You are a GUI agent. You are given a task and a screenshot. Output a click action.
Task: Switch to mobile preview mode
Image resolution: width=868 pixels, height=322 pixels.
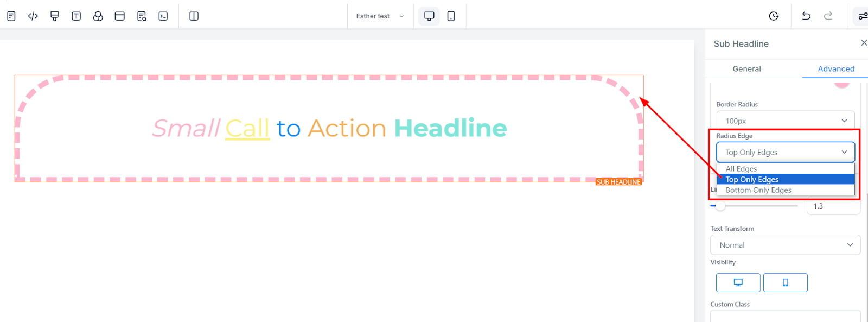pyautogui.click(x=451, y=16)
